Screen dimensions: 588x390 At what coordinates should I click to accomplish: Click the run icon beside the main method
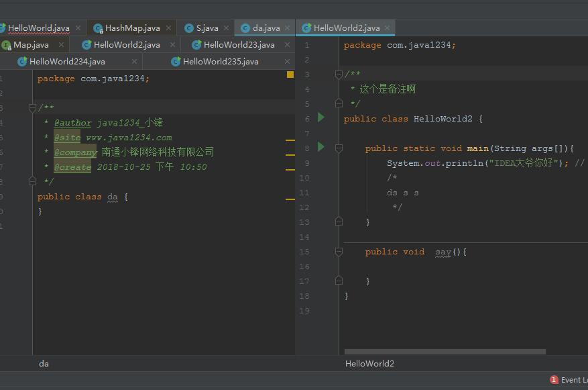[321, 147]
